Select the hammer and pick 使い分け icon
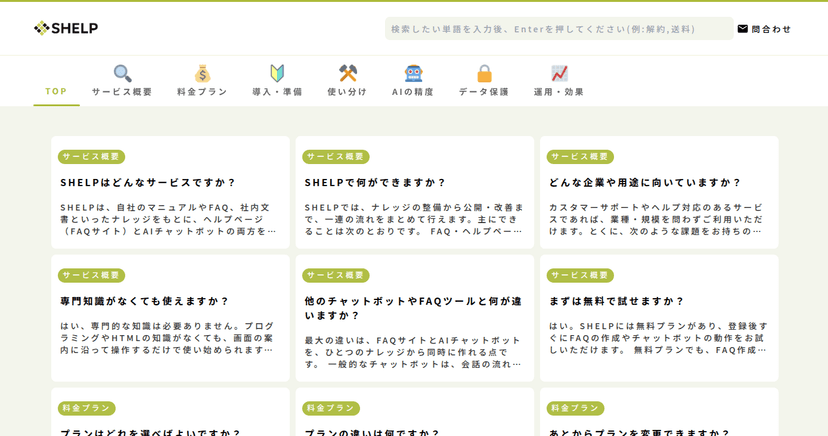 (x=347, y=73)
